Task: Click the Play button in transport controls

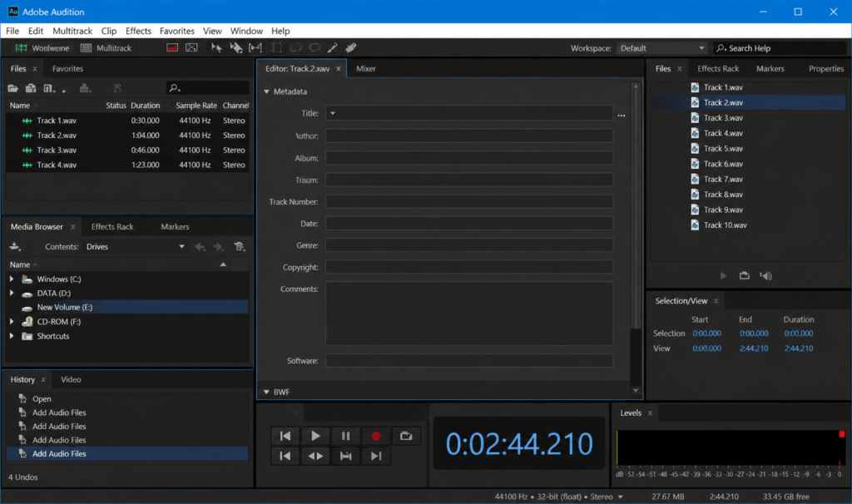Action: (x=315, y=436)
